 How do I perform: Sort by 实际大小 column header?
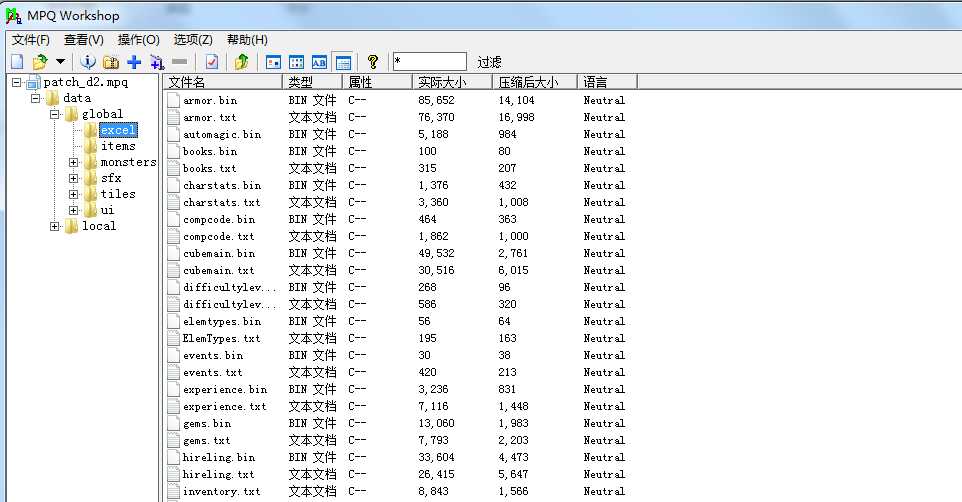(x=452, y=82)
